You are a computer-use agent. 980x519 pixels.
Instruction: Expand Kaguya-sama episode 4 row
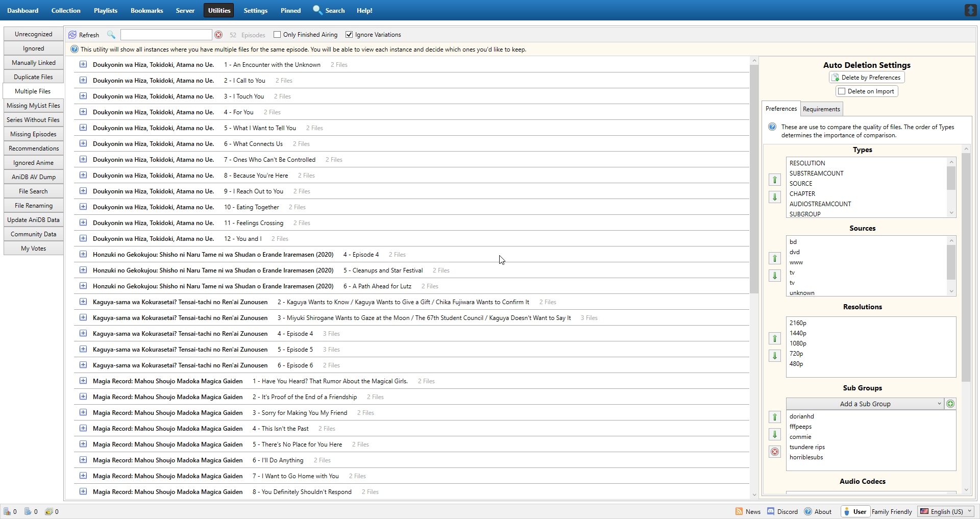pyautogui.click(x=83, y=333)
